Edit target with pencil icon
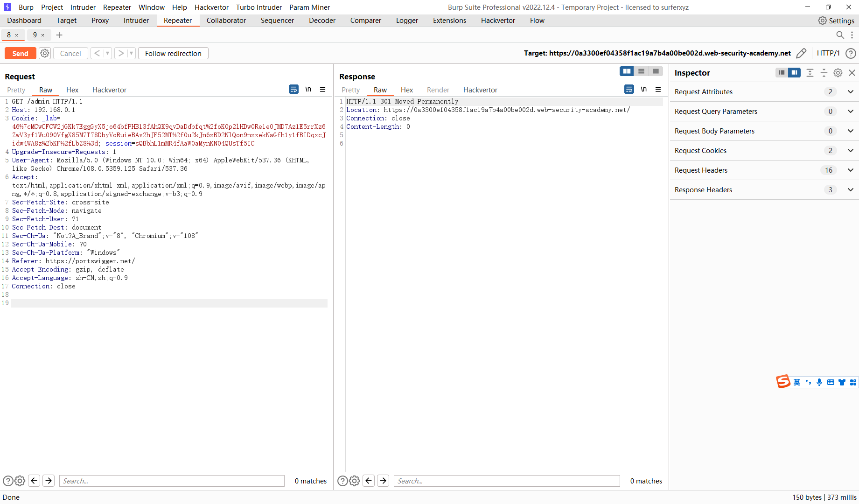859x504 pixels. coord(801,53)
